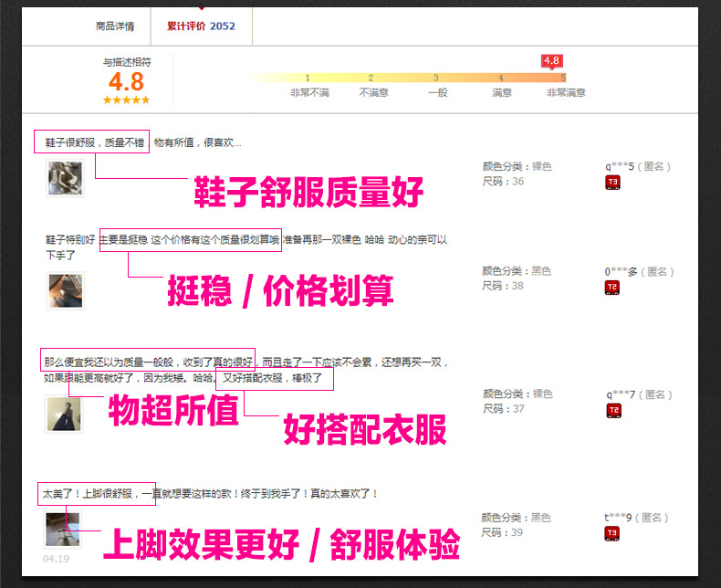Open the review photo from 0***多
The image size is (721, 588).
pos(66,290)
